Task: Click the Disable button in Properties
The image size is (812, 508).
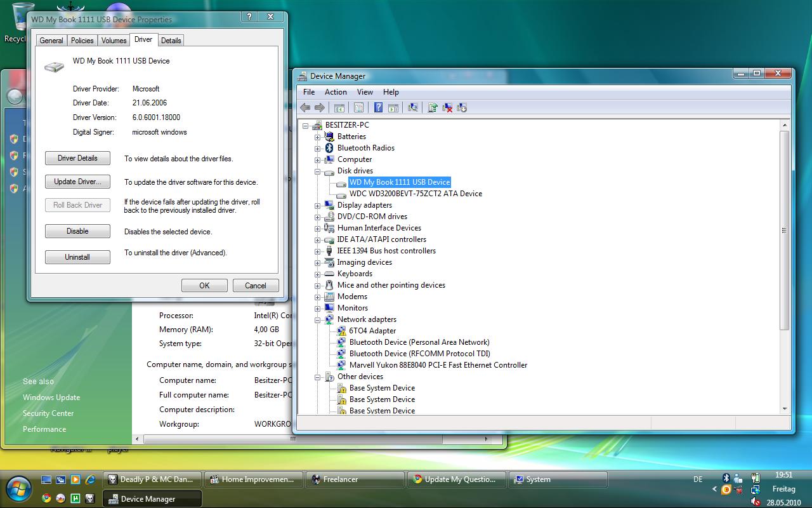Action: click(x=77, y=231)
